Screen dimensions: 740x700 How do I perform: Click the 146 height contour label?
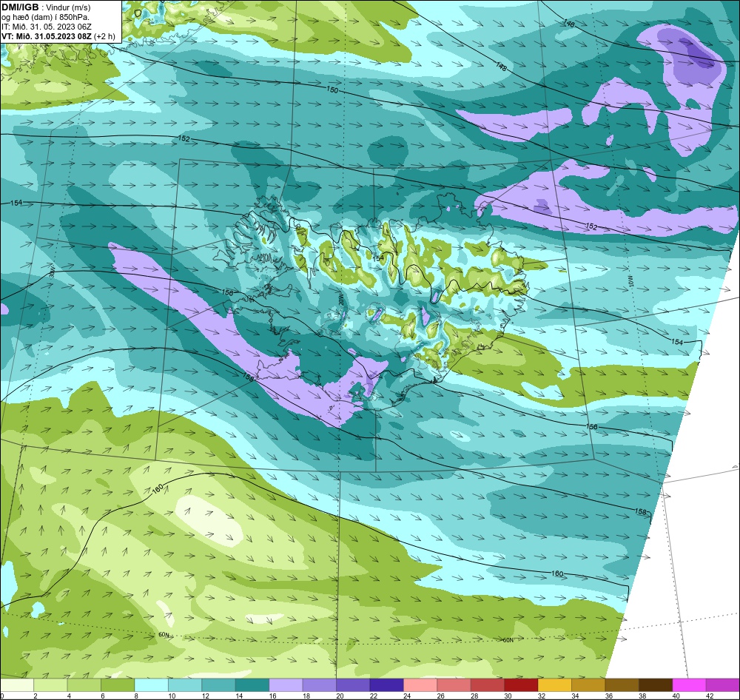569,23
